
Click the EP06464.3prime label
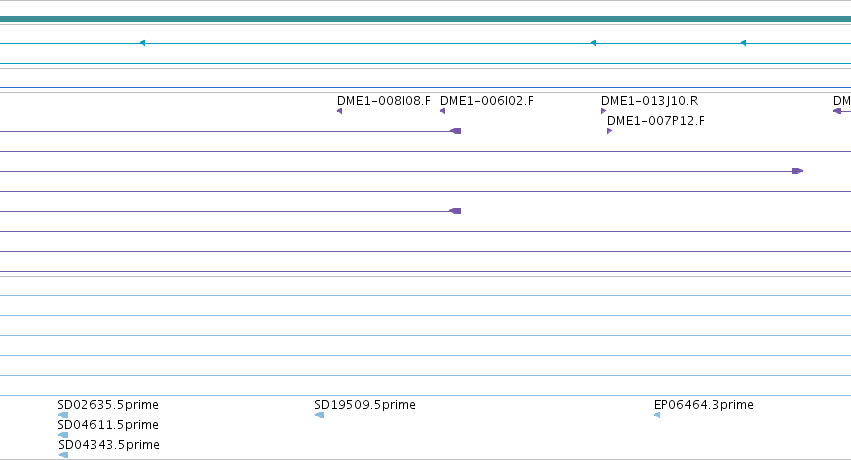[703, 405]
